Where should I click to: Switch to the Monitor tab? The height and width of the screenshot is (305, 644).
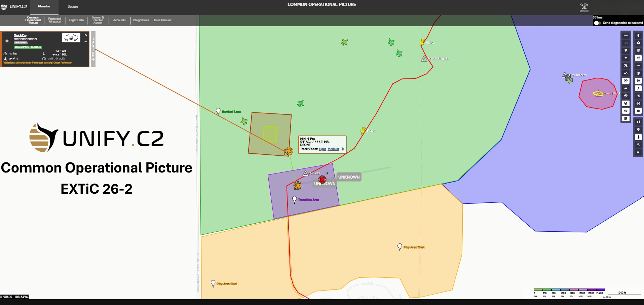44,6
